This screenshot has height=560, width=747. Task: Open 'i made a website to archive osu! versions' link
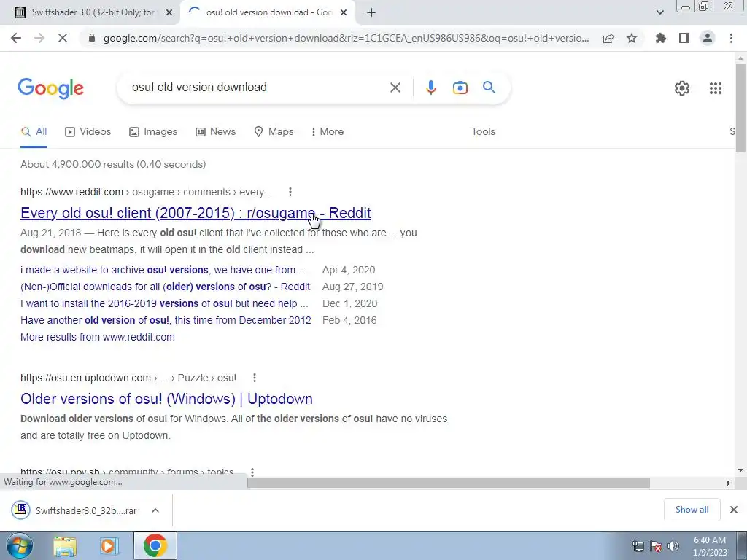point(163,270)
